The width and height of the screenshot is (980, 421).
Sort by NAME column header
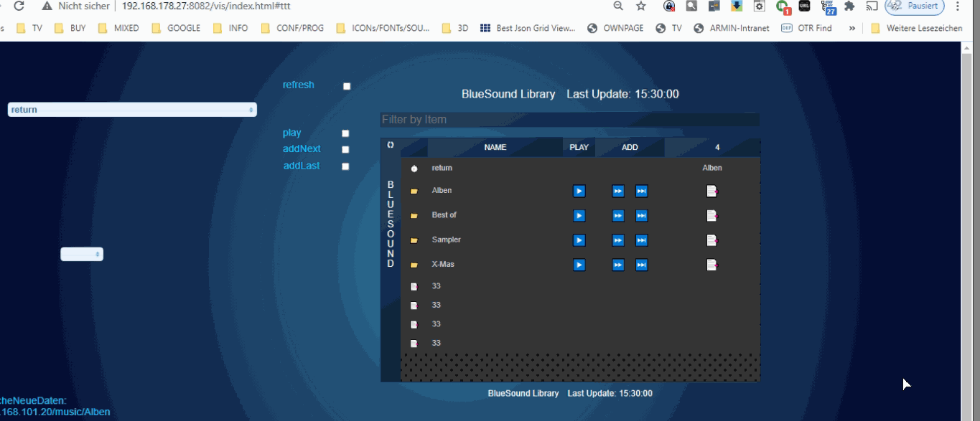click(x=495, y=147)
